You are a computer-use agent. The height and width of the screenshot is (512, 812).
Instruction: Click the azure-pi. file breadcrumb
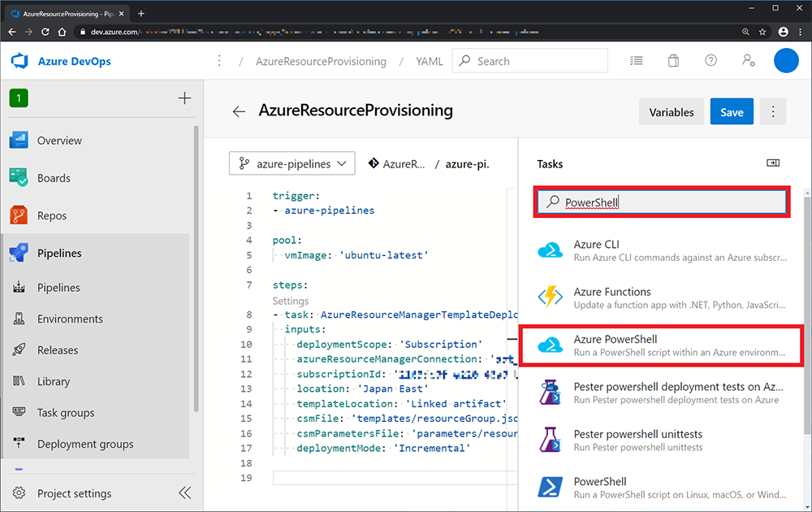[467, 164]
